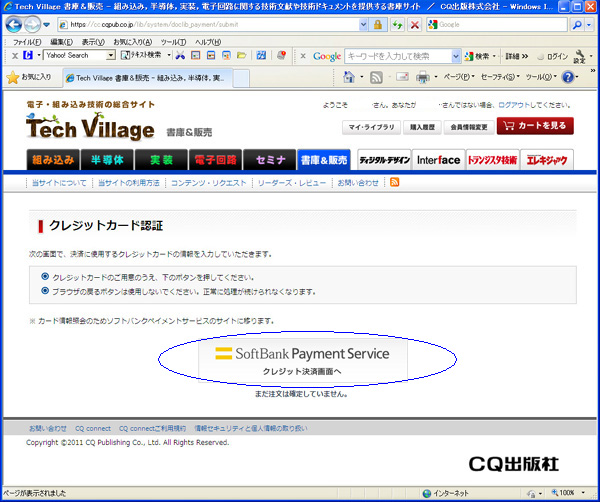Click the IE back arrow button
This screenshot has height=502, width=600.
click(x=13, y=23)
